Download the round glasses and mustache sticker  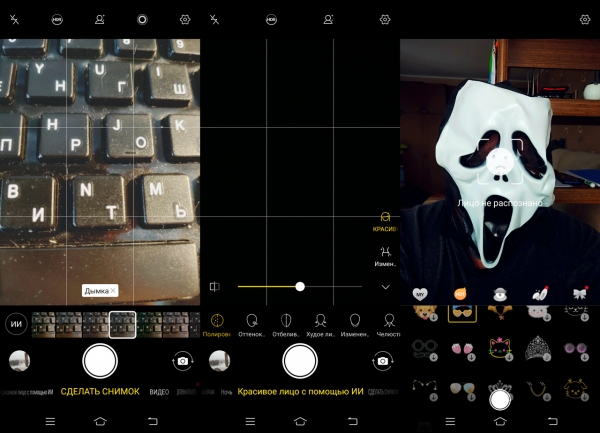pos(424,348)
